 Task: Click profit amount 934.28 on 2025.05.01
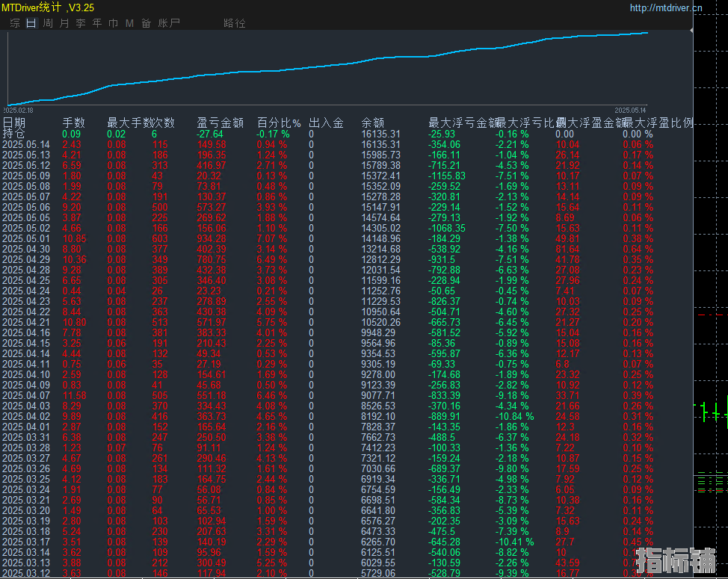click(x=212, y=238)
